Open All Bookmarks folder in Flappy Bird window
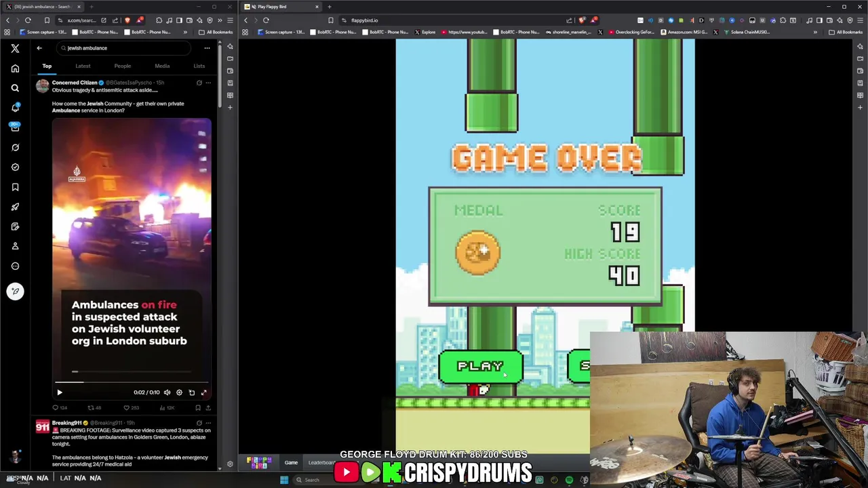This screenshot has height=488, width=868. pos(846,32)
